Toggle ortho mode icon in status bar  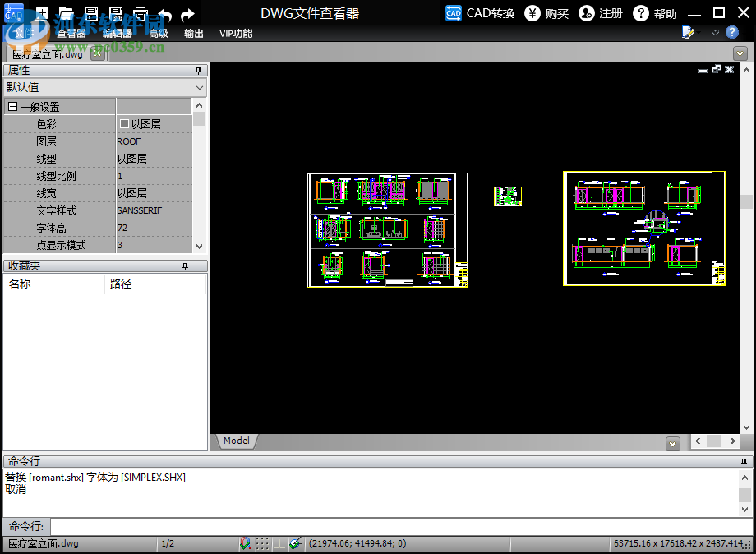(279, 543)
